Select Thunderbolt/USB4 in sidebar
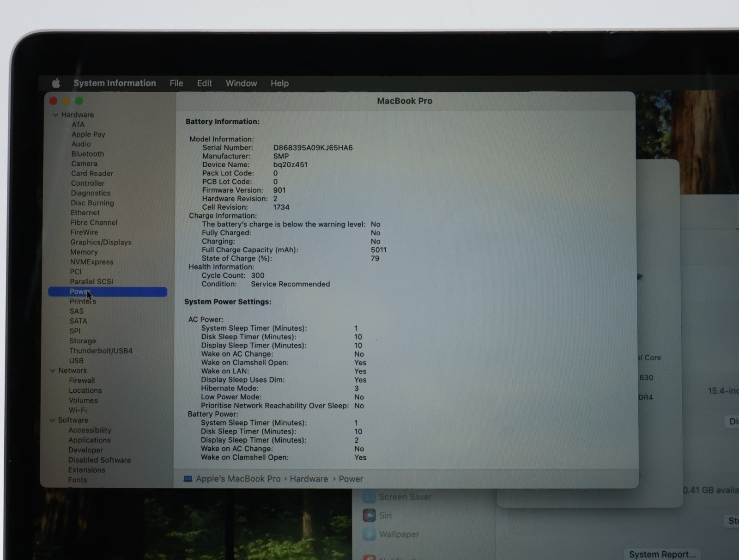739x560 pixels. [x=101, y=351]
